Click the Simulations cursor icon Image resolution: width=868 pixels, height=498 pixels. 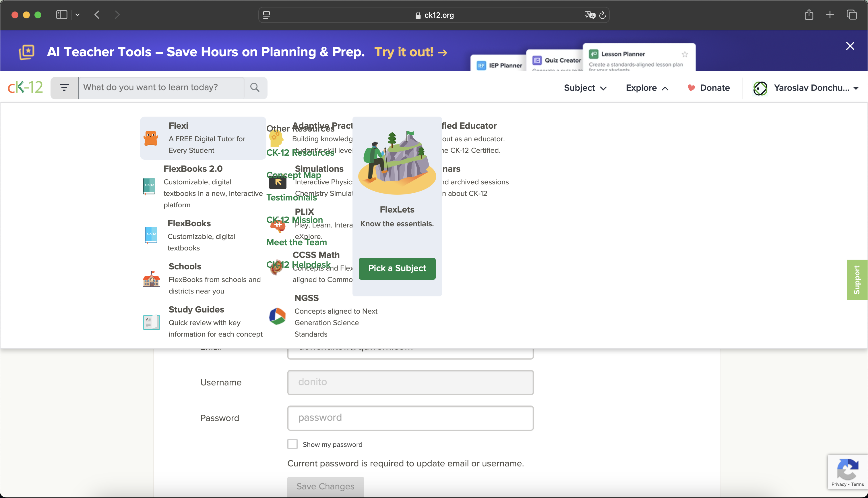(278, 182)
